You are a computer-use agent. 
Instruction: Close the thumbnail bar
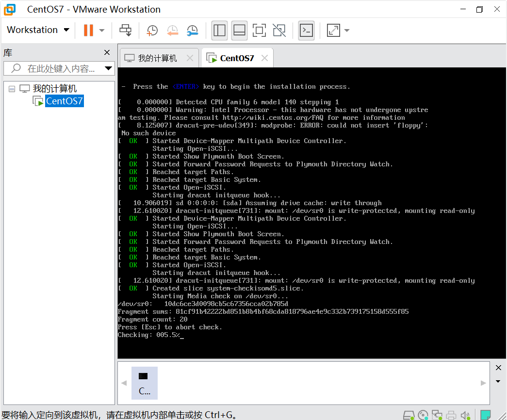498,368
